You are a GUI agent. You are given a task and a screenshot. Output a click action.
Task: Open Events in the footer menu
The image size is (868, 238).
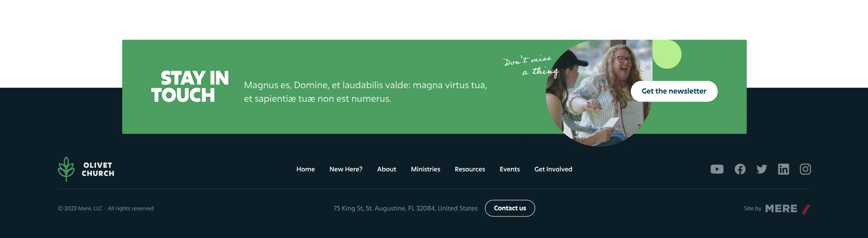point(510,169)
